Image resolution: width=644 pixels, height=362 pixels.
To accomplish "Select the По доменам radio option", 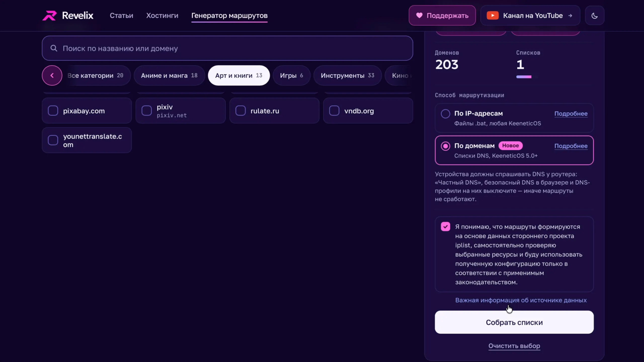I will pos(445,146).
